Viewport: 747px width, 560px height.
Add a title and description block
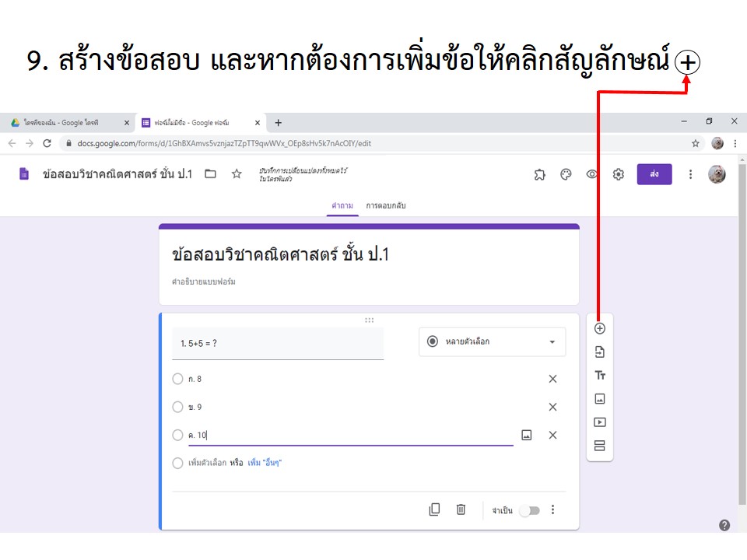[x=599, y=376]
